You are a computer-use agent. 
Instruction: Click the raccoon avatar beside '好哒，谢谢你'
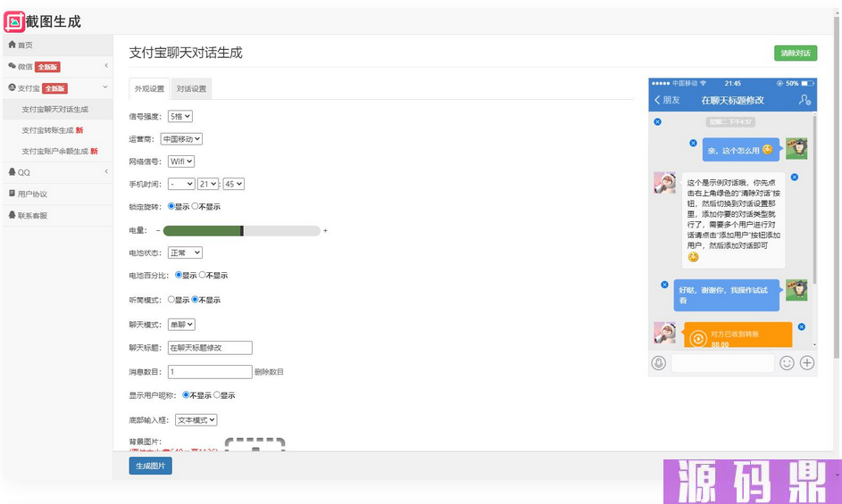(796, 290)
